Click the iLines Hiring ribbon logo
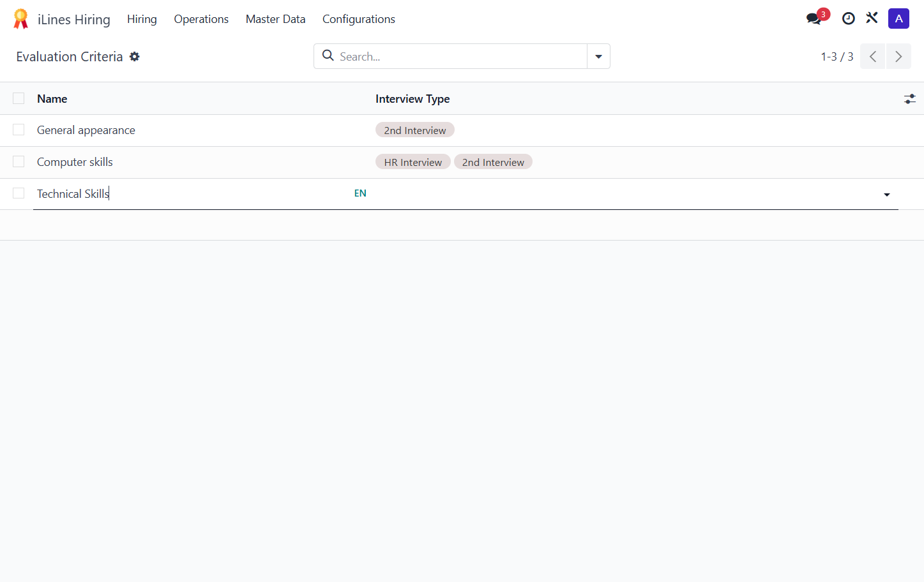The height and width of the screenshot is (582, 924). coord(21,19)
